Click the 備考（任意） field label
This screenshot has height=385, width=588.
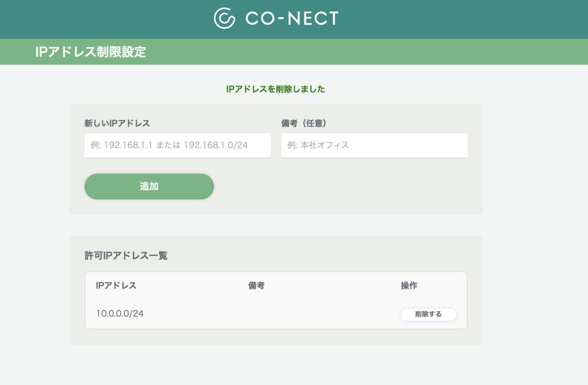pos(304,123)
